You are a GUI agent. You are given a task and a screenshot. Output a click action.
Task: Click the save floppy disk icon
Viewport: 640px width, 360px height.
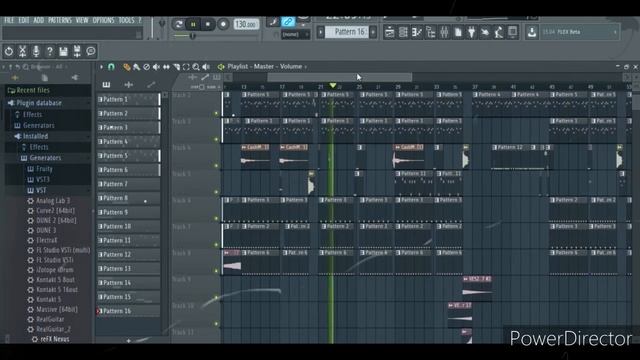pyautogui.click(x=63, y=51)
